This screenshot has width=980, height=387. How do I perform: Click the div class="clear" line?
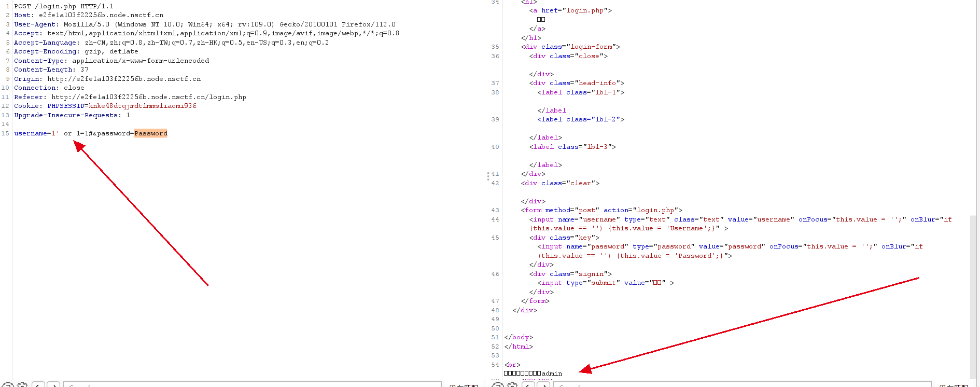coord(560,183)
